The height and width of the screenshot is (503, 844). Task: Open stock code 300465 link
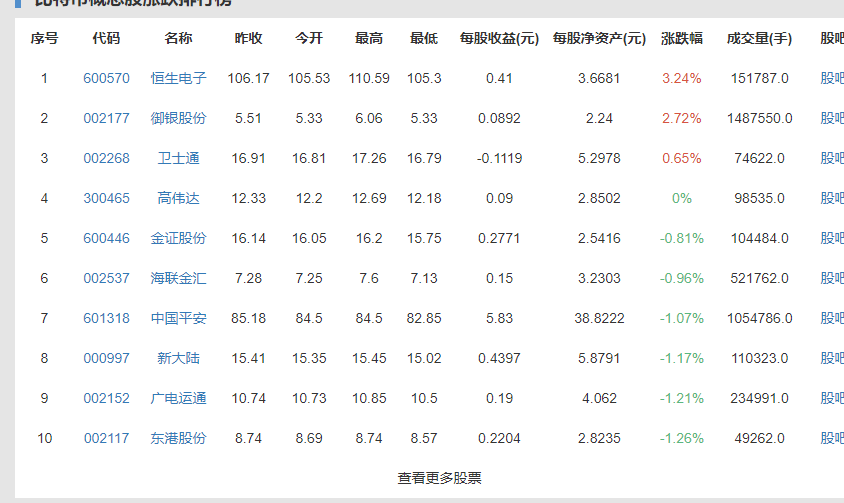click(106, 198)
